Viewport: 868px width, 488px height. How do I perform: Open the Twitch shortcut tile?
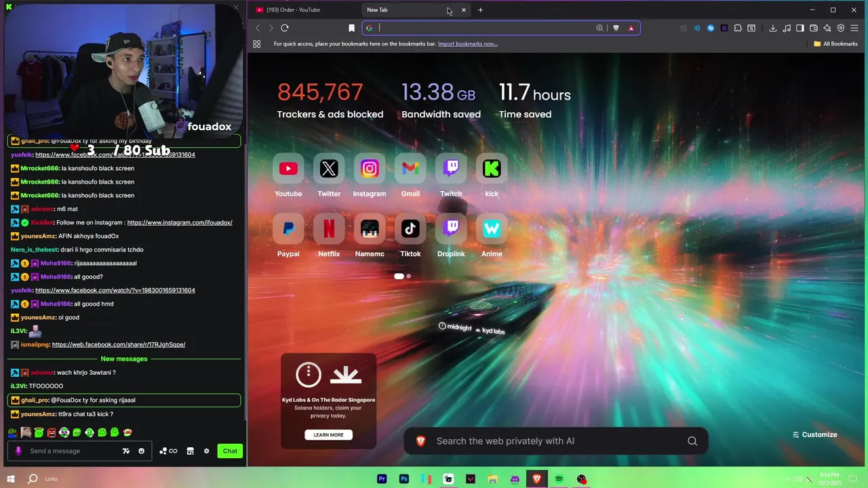(451, 175)
